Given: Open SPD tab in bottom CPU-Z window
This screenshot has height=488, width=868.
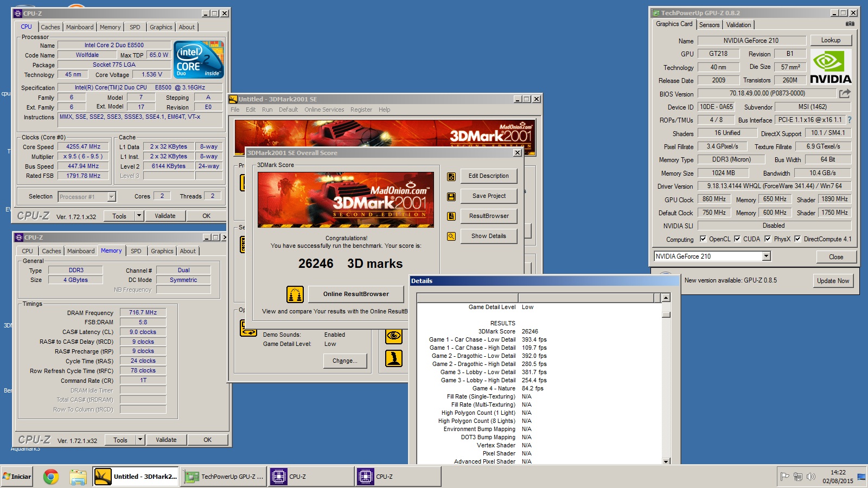Looking at the screenshot, I should pyautogui.click(x=136, y=251).
